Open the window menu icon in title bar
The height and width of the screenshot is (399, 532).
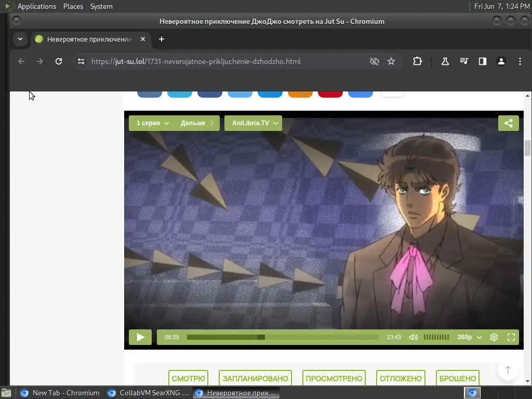tap(16, 21)
